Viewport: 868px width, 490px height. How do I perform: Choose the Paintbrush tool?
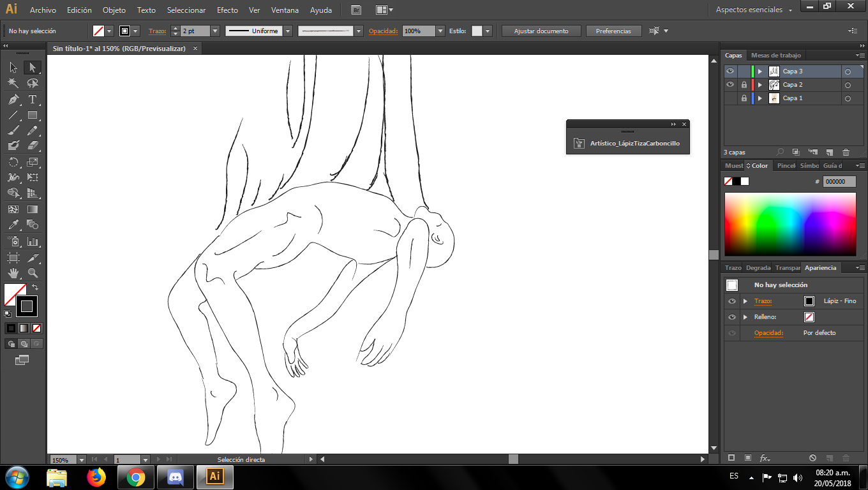pos(13,131)
